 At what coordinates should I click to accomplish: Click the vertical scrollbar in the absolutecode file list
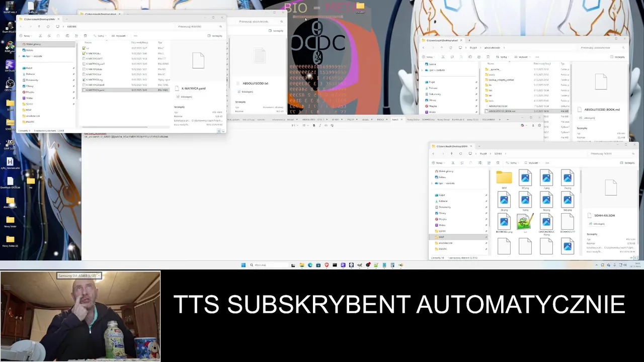(571, 88)
